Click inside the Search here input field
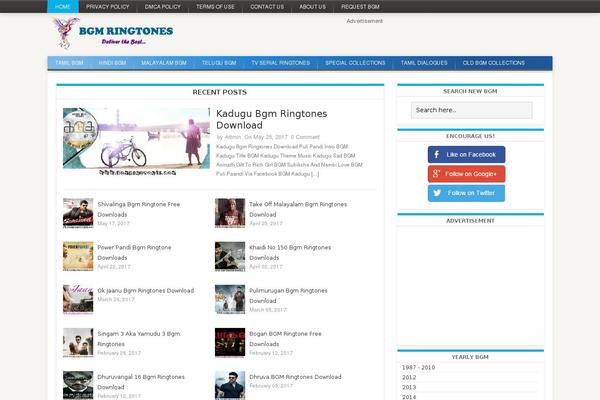 (471, 110)
